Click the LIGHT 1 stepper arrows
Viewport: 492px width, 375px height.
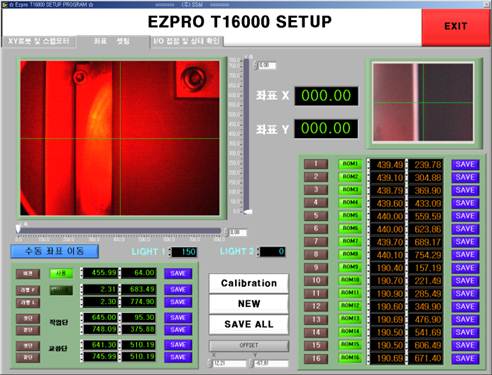(170, 252)
